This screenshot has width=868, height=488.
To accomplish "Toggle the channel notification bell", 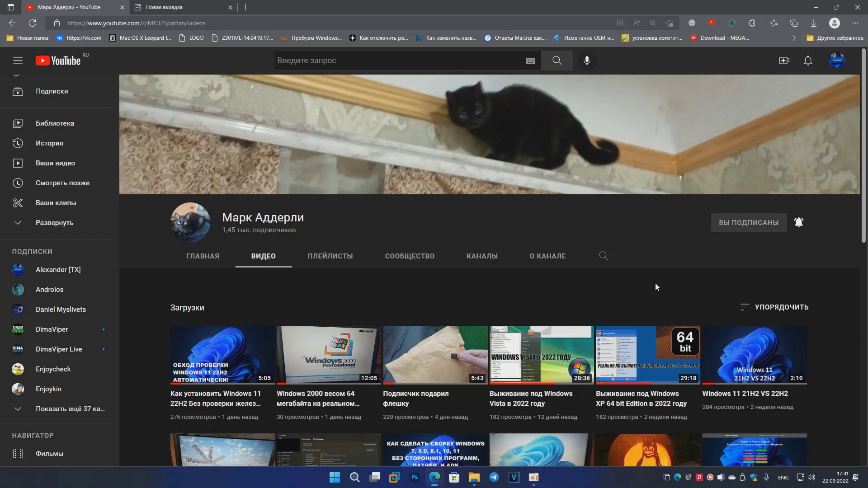I will 799,222.
